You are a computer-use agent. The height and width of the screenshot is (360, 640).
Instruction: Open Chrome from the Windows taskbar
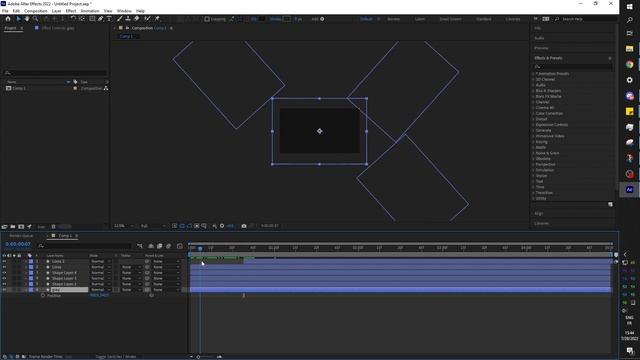pyautogui.click(x=629, y=64)
